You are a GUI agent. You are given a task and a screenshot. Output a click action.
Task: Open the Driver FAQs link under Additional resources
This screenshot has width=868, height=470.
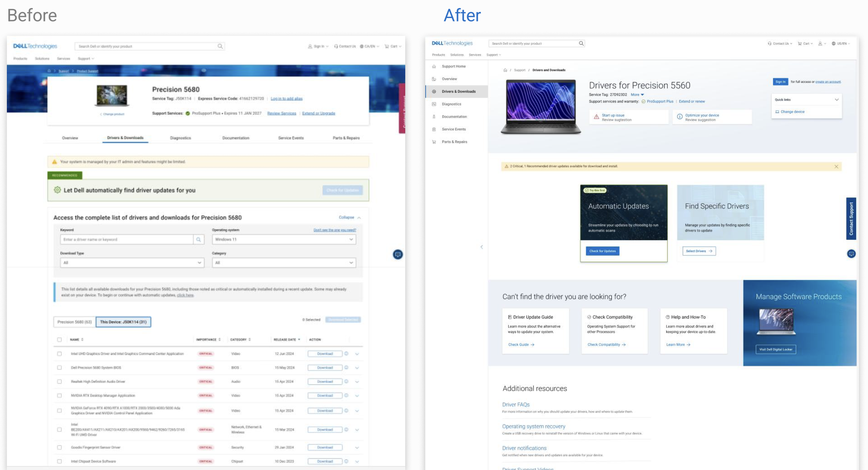[x=516, y=404]
